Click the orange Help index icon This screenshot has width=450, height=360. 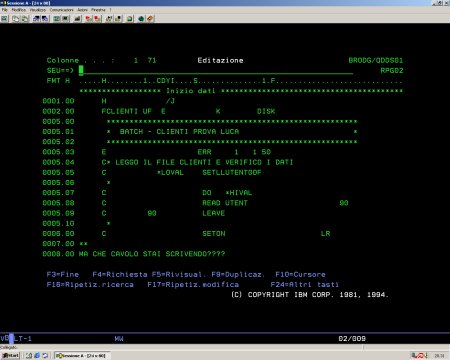tap(150, 19)
